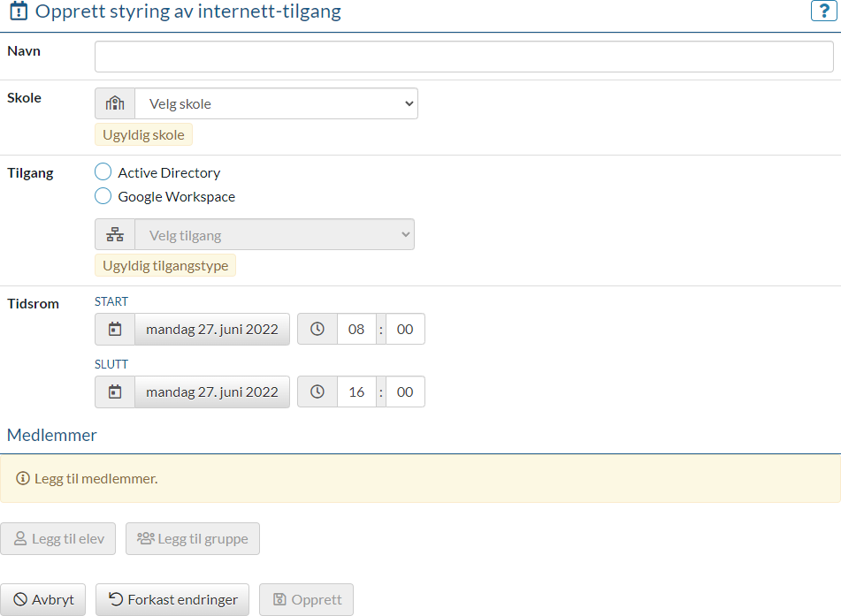Open the SLUTT date picker button
Image resolution: width=841 pixels, height=616 pixels.
pos(212,392)
